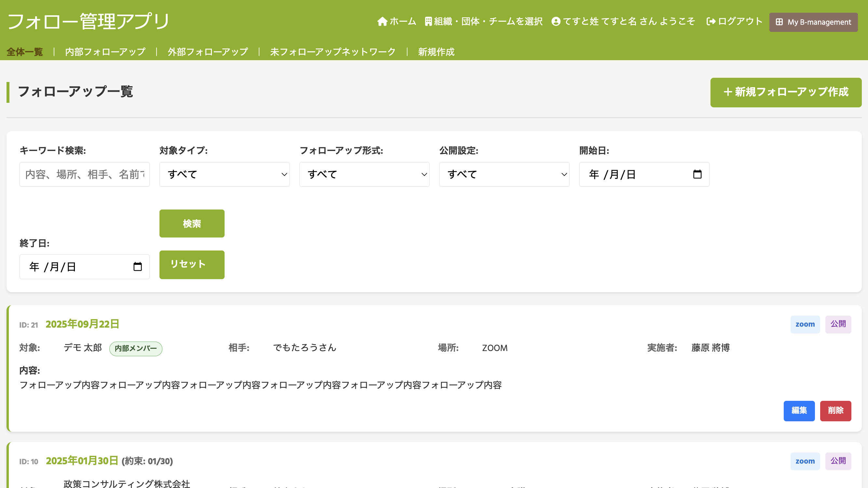The width and height of the screenshot is (868, 488).
Task: Click the date 2025年09月22日
Action: (83, 324)
